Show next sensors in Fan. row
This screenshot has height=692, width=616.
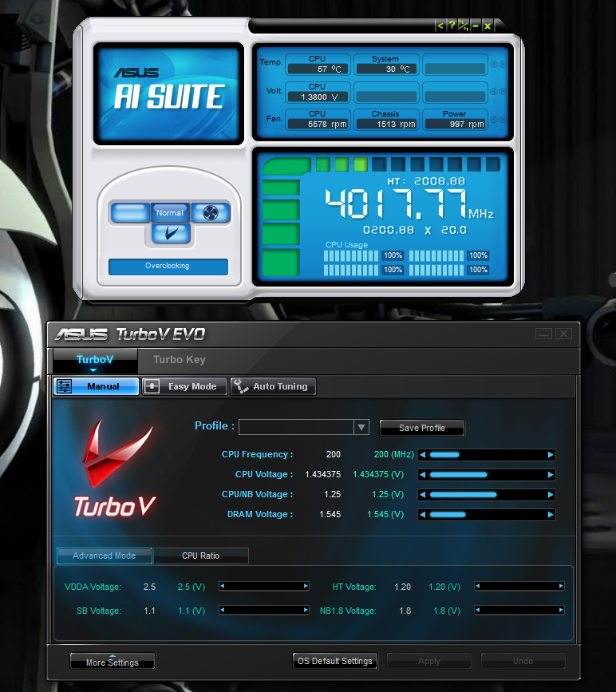pyautogui.click(x=503, y=119)
